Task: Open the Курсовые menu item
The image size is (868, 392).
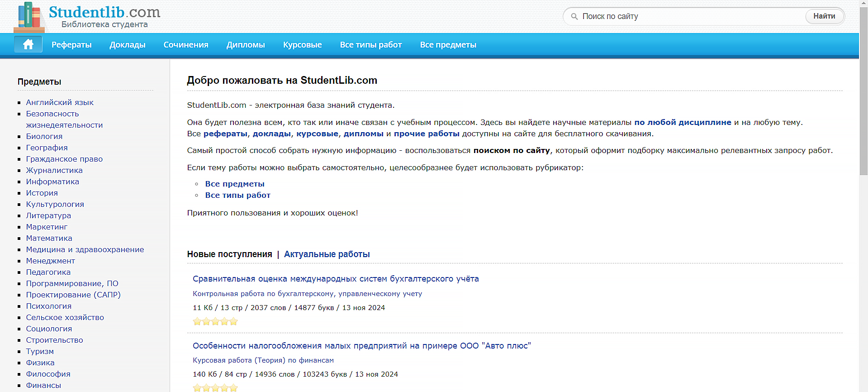Action: (x=303, y=45)
